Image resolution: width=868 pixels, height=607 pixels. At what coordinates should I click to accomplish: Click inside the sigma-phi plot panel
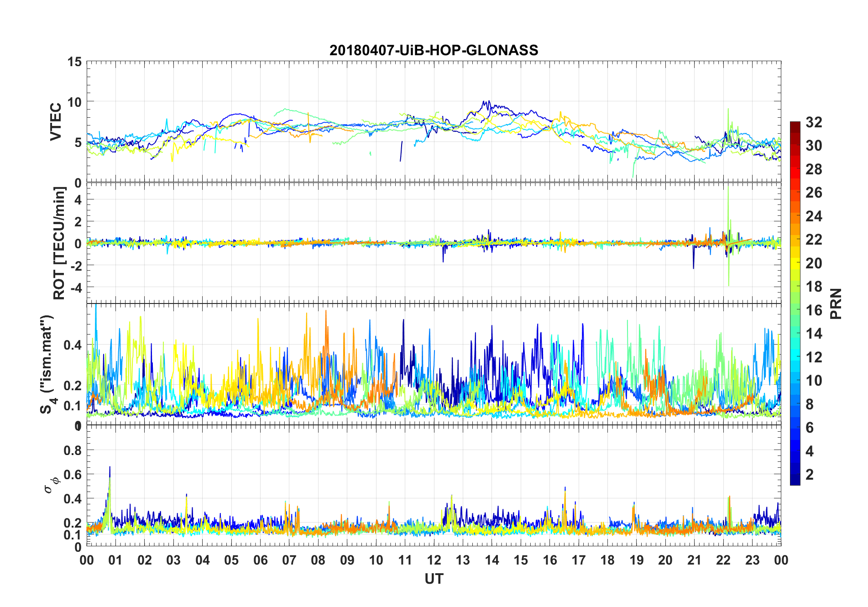tap(434, 486)
